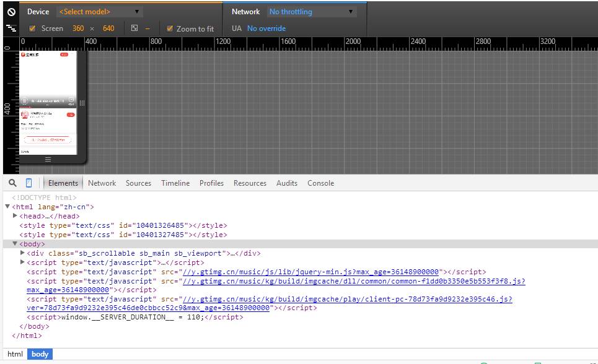Collapse the html lang="zh-cn" node
Screen dimensions: 598x364
click(x=7, y=206)
